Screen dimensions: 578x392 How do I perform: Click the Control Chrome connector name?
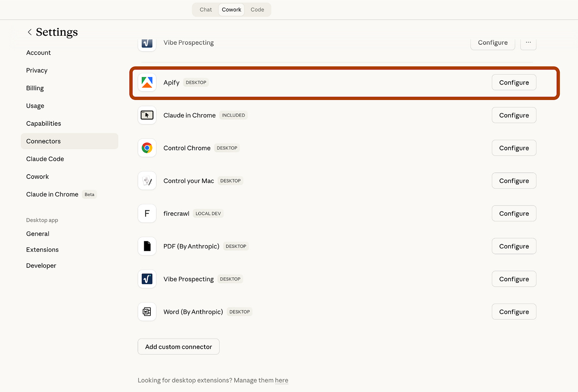pos(187,148)
